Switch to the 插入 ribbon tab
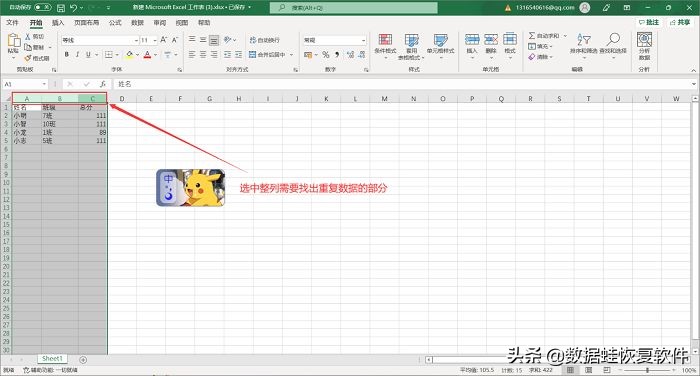This screenshot has width=700, height=376. 58,22
